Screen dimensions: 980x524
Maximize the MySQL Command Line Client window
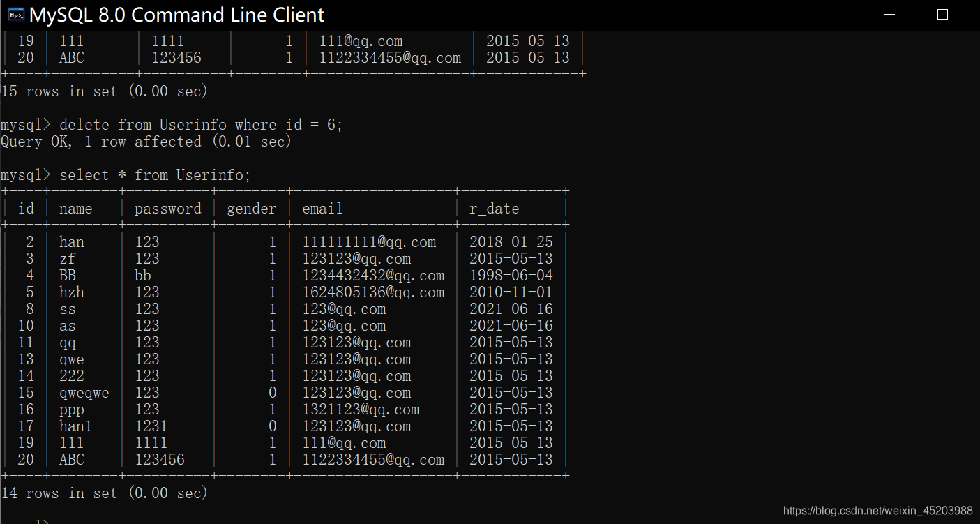pyautogui.click(x=942, y=15)
